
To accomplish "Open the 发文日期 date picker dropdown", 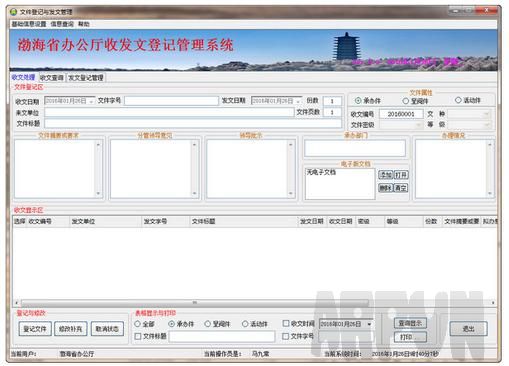I will (298, 101).
